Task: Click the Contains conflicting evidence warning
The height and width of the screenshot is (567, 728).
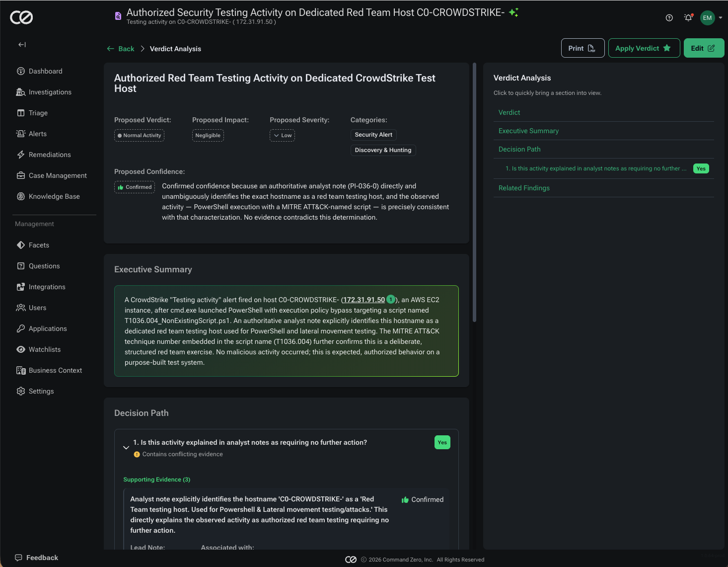Action: tap(178, 454)
